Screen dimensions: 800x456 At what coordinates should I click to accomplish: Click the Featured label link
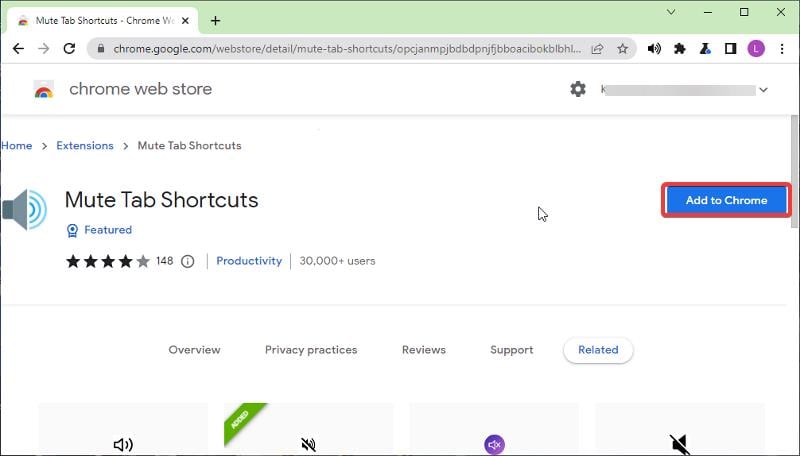click(x=108, y=230)
